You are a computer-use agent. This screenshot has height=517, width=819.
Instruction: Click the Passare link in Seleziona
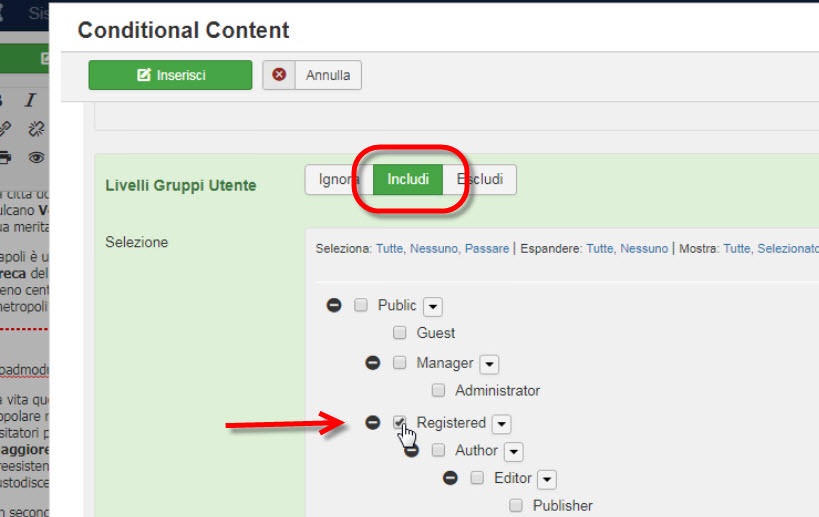[x=486, y=248]
